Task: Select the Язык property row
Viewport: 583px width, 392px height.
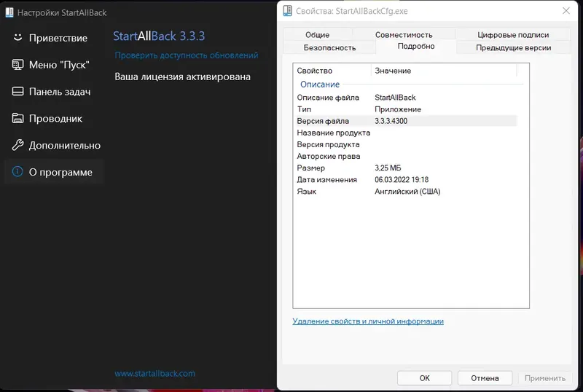Action: point(407,192)
